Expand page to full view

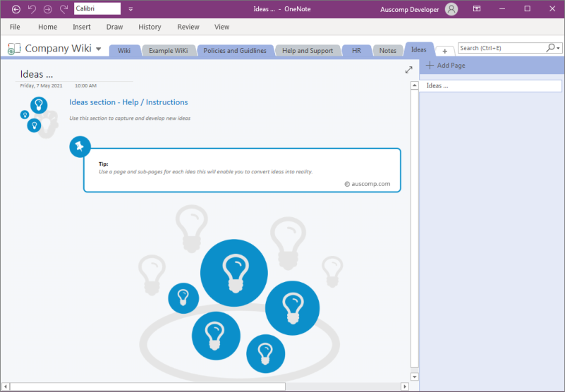[x=408, y=70]
